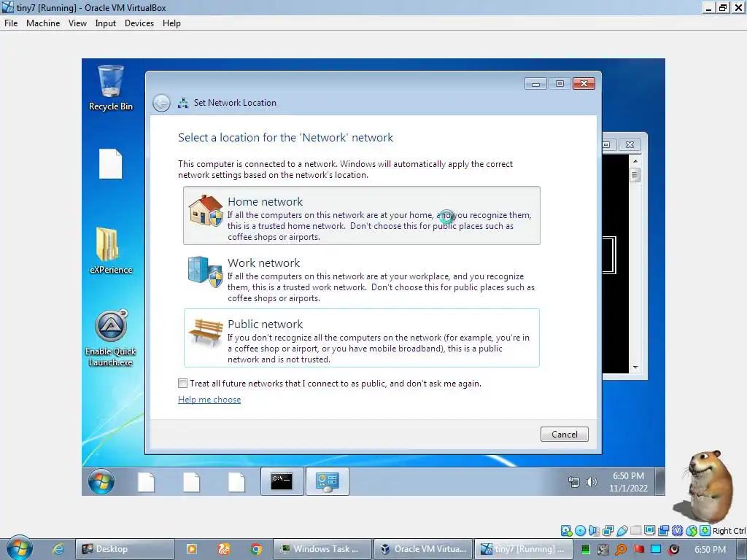Click VirtualBox recording indicator icon
747x560 pixels.
(x=664, y=531)
